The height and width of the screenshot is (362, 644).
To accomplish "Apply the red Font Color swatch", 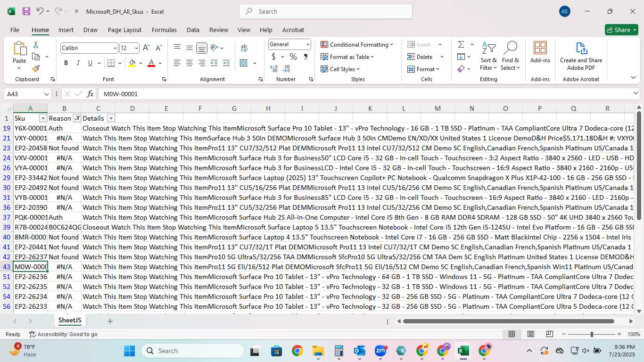I will (151, 63).
